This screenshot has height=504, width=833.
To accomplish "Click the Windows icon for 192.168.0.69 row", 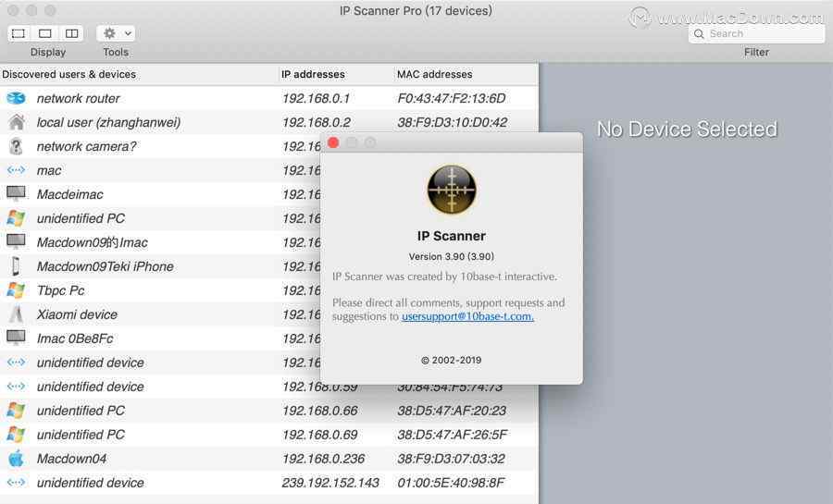I will point(16,434).
